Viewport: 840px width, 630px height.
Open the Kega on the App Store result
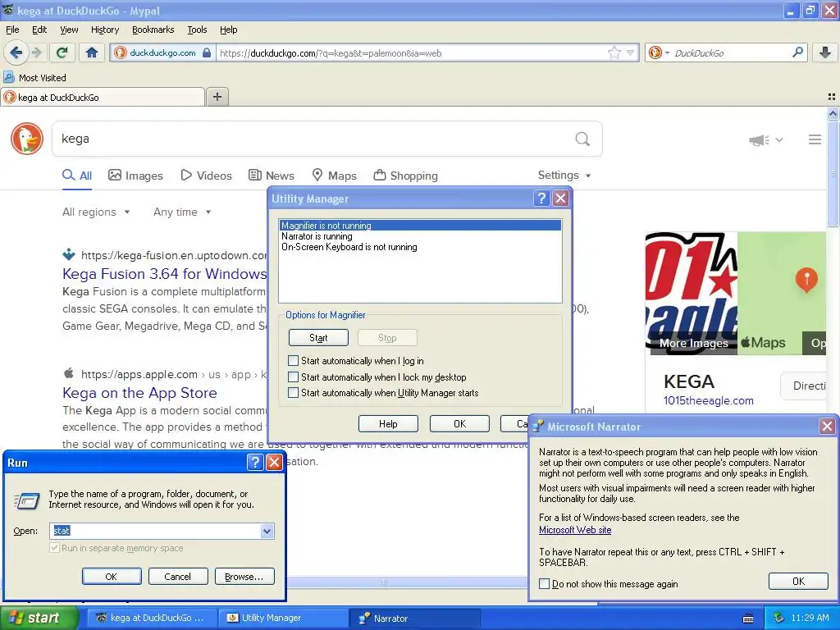(x=139, y=393)
